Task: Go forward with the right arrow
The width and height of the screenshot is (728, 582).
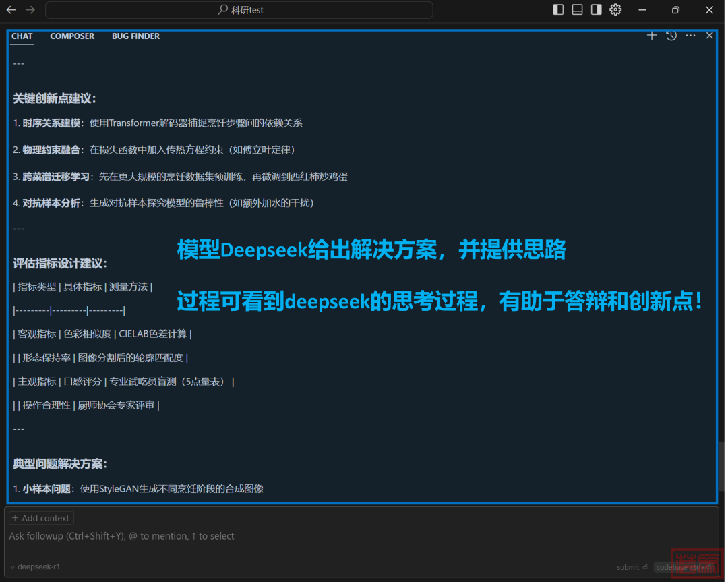Action: (30, 9)
